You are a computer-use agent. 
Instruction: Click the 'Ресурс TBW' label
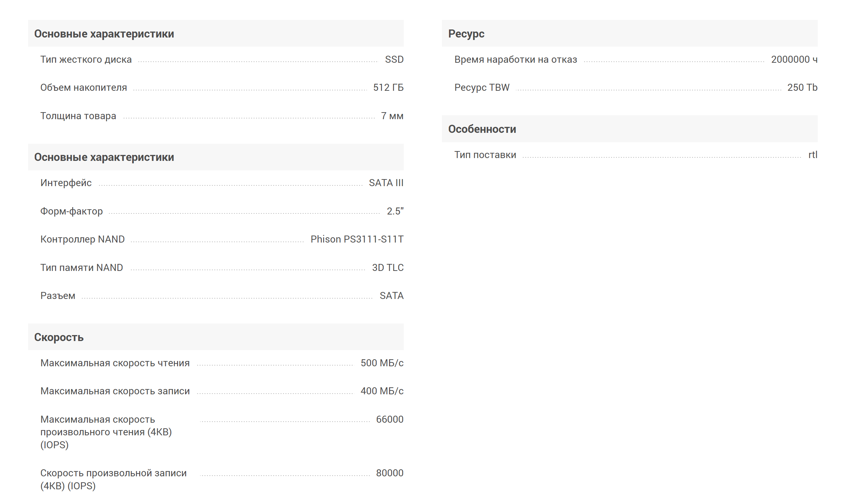[482, 88]
